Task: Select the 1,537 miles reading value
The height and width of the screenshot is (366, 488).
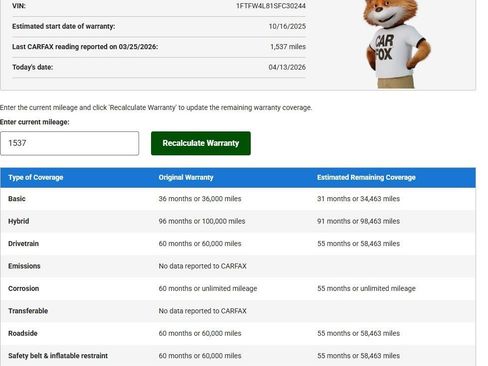Action: (288, 47)
